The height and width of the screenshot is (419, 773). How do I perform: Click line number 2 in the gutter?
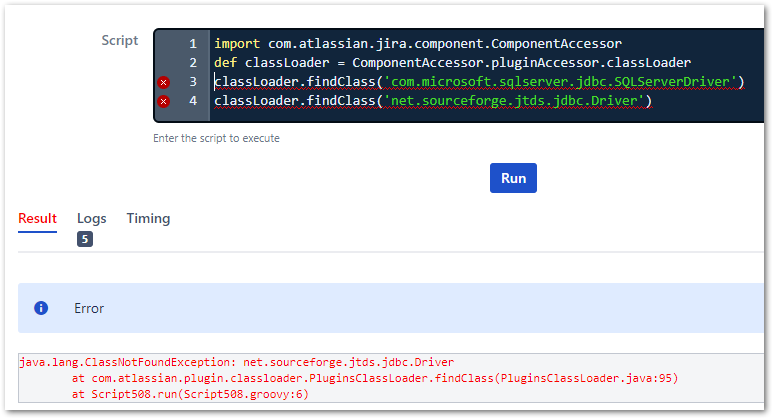pos(193,63)
